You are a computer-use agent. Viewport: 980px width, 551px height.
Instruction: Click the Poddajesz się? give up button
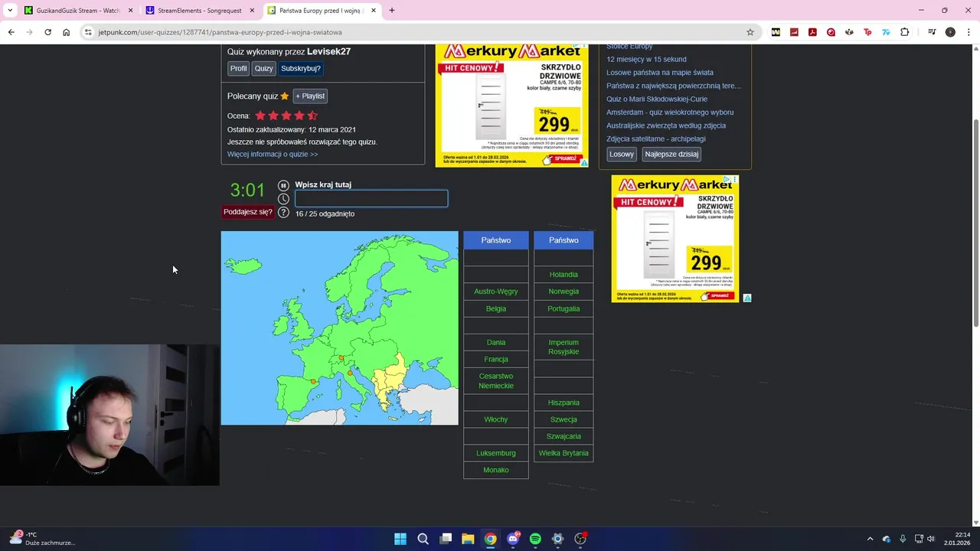click(247, 212)
